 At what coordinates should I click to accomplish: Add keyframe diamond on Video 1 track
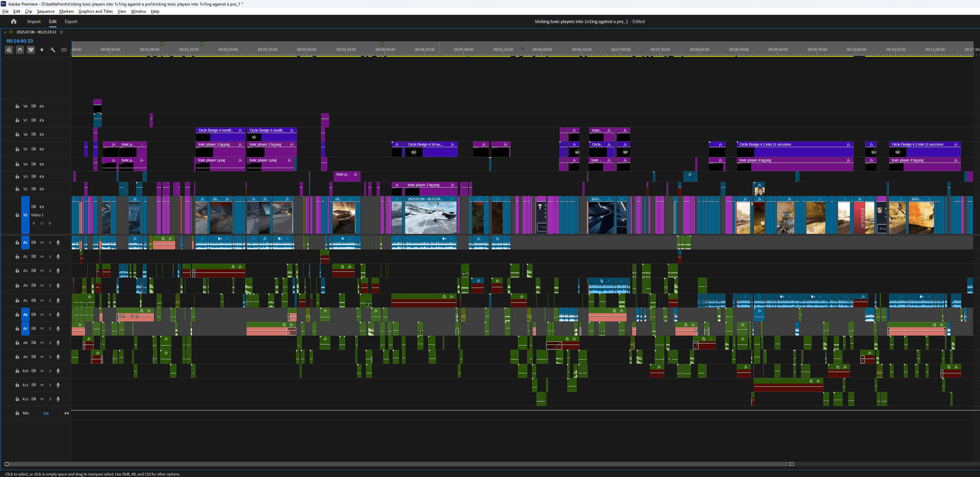click(x=42, y=223)
